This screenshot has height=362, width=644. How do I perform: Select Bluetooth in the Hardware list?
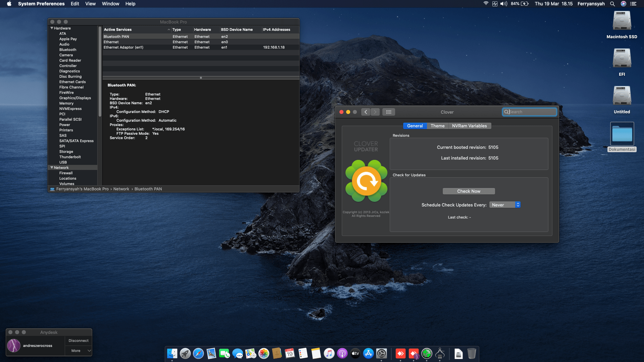(68, 50)
